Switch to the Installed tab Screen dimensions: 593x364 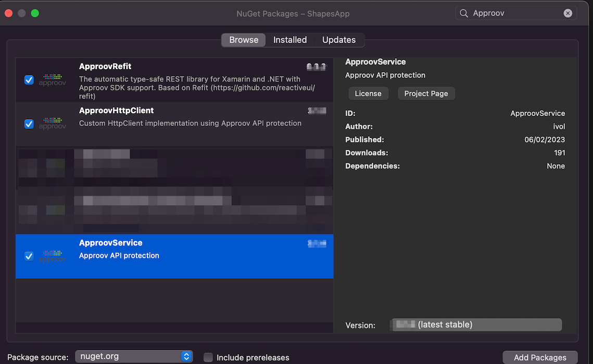click(x=290, y=40)
